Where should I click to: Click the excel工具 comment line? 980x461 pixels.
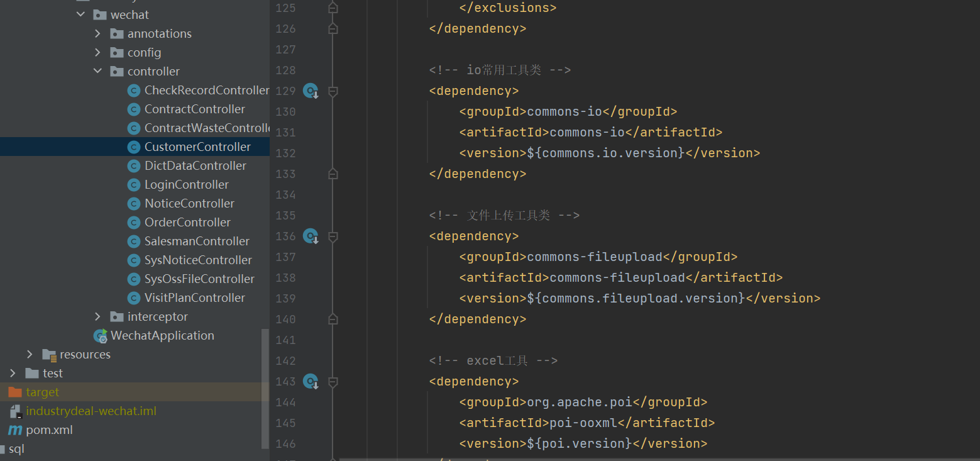[x=493, y=360]
